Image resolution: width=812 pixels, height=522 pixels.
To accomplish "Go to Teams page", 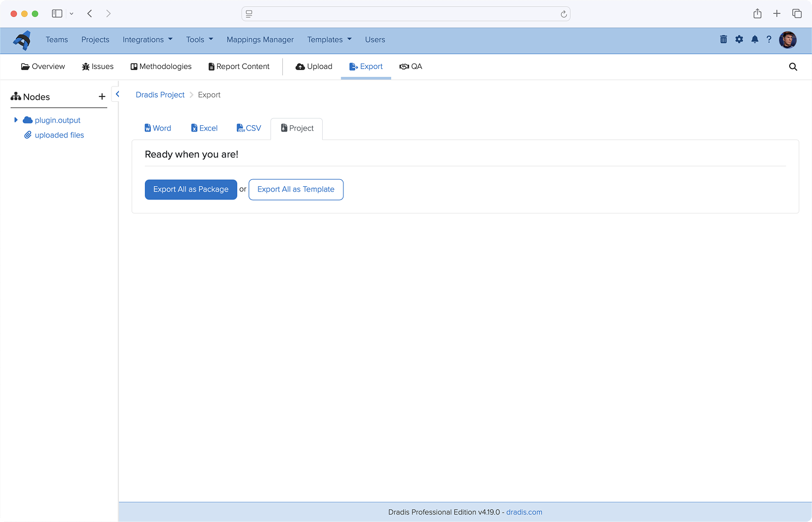I will [57, 40].
